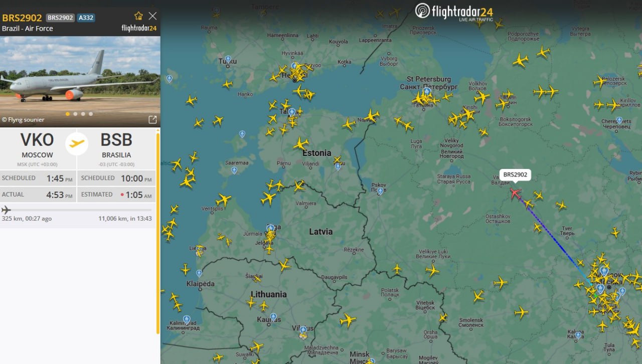
Task: Click the BRS2902 label bubble on the map
Action: [515, 174]
